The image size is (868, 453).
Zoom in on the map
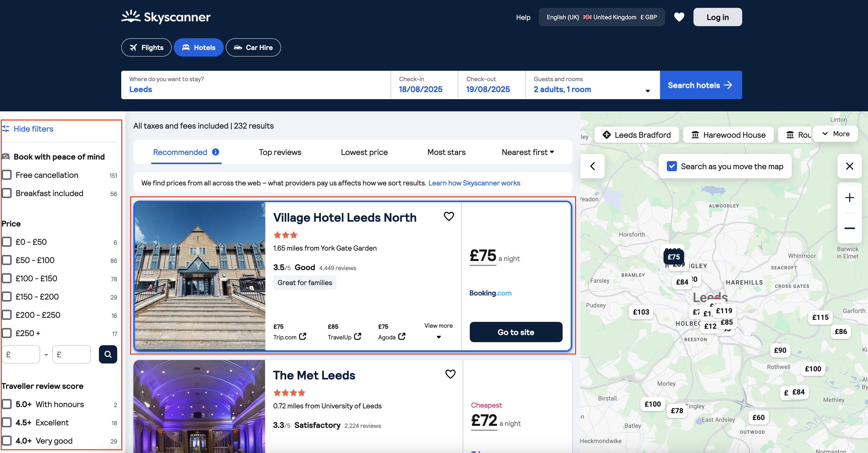click(849, 198)
